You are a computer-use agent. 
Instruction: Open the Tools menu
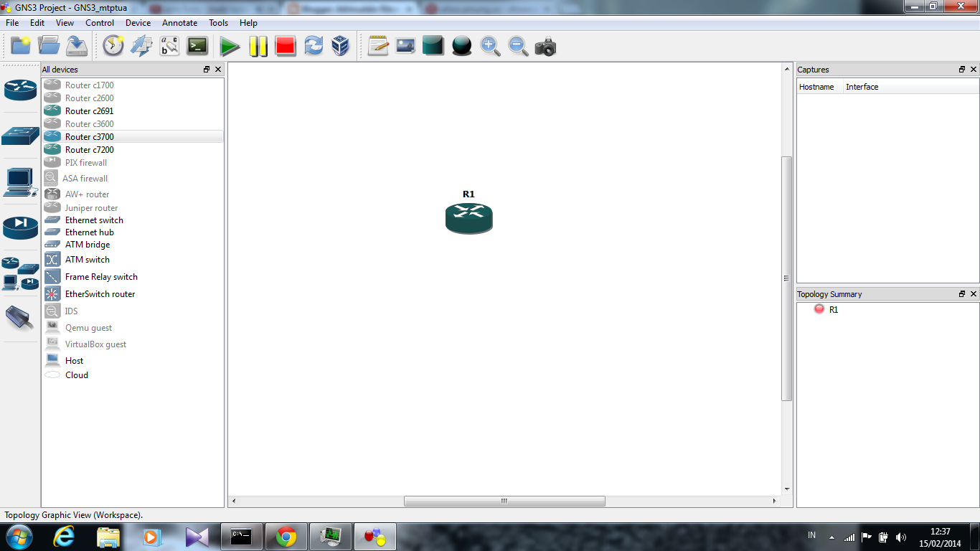(218, 23)
